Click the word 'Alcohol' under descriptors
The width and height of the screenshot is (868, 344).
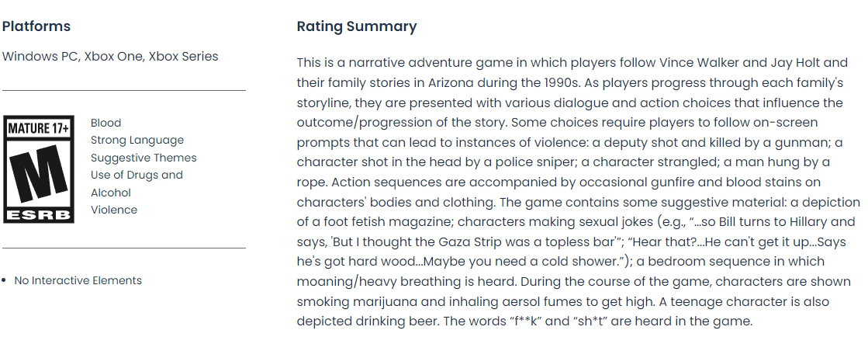[111, 193]
